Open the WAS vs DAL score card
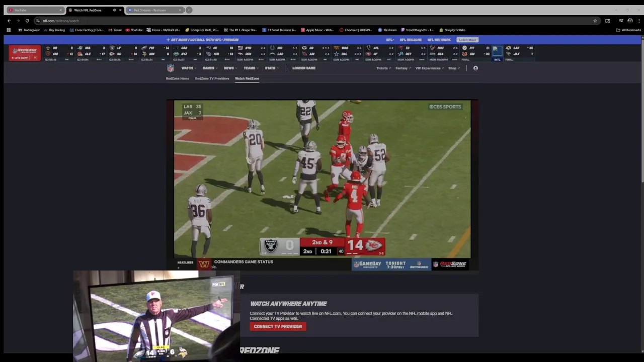Image resolution: width=644 pixels, height=362 pixels. [347, 53]
